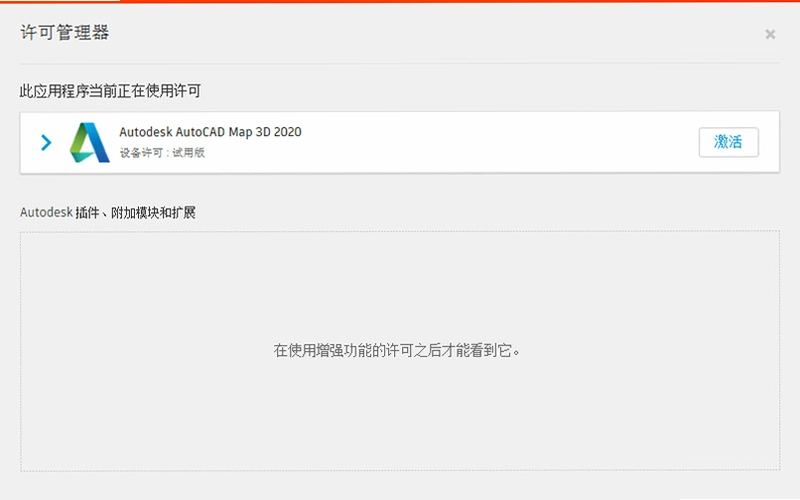Viewport: 800px width, 500px height.
Task: Expand the AutoCAD Map 3D license details chevron
Action: coord(46,142)
